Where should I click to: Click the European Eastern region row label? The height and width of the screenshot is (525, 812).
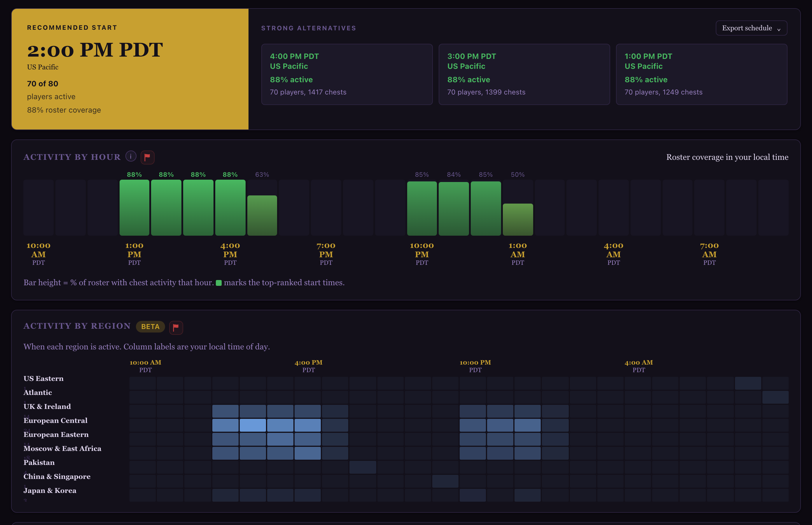pos(56,434)
